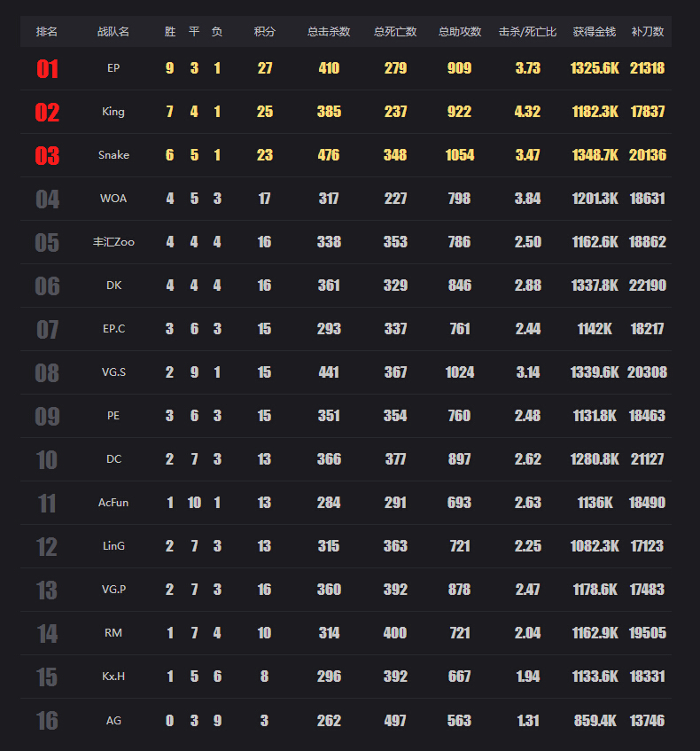Click the 排名 column header
Image resolution: width=700 pixels, height=751 pixels.
[x=46, y=32]
